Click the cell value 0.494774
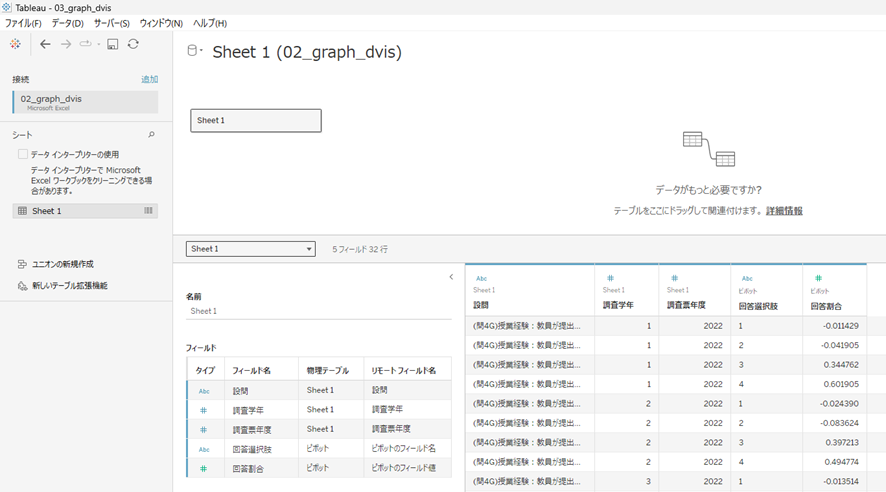Viewport: 886px width, 492px height. pyautogui.click(x=841, y=462)
